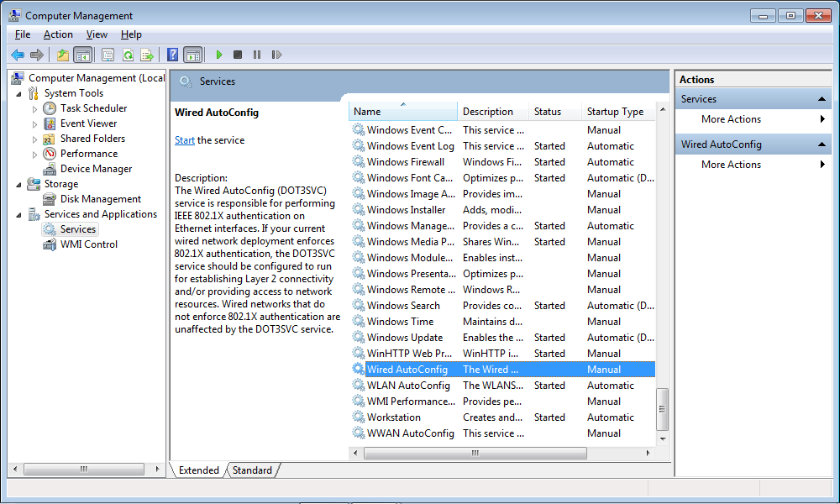Click the Refresh toolbar icon
Viewport: 840px width, 504px height.
tap(128, 55)
